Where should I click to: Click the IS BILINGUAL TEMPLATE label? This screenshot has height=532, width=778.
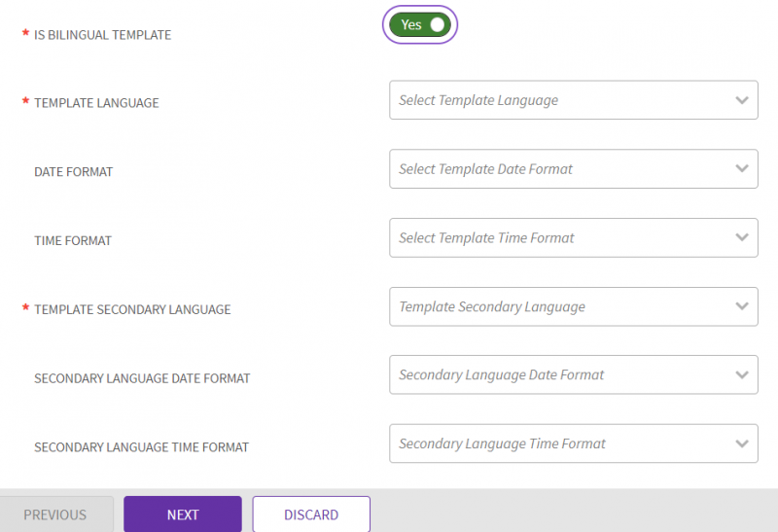pyautogui.click(x=103, y=35)
